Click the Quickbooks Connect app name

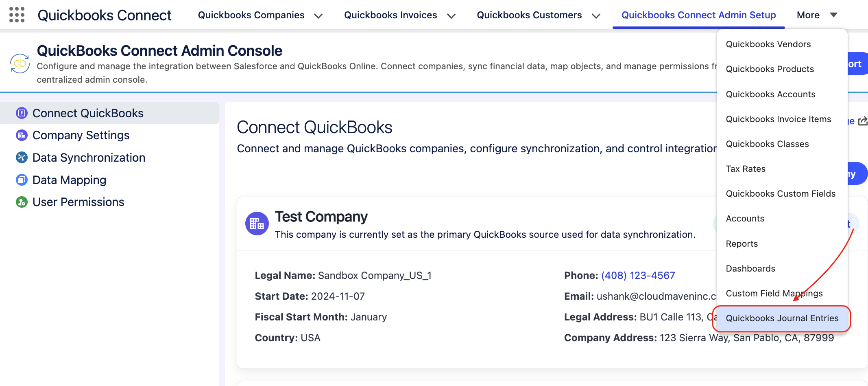(x=105, y=15)
